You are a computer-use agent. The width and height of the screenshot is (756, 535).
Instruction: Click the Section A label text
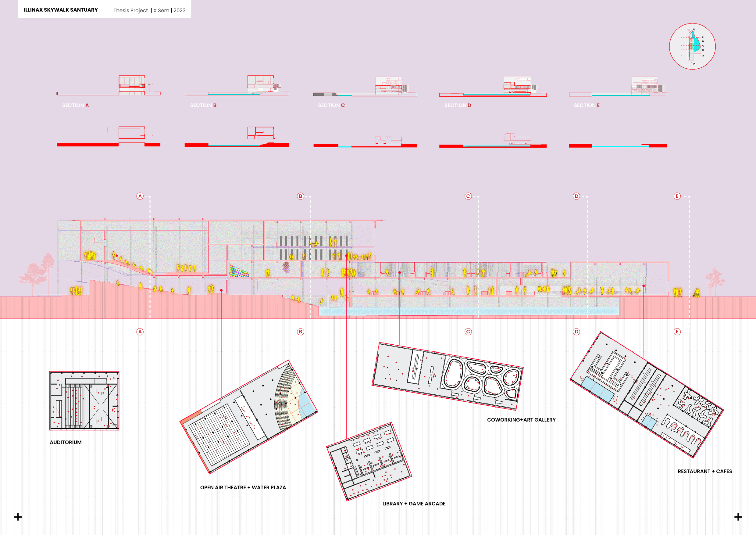click(x=75, y=106)
